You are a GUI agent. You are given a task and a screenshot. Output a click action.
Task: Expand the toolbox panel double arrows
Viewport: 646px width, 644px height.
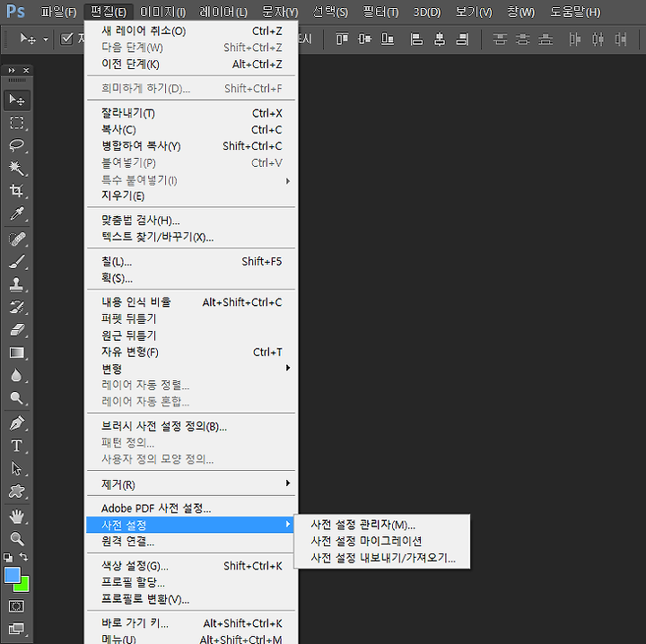point(12,71)
